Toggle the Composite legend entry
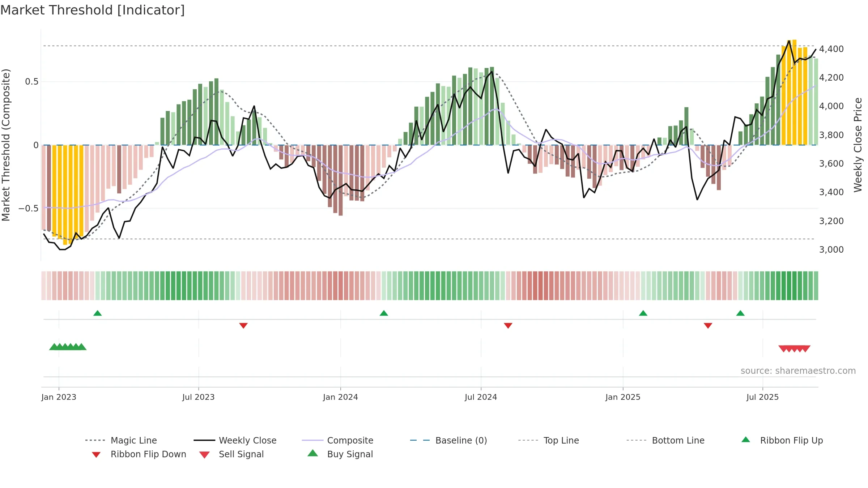Viewport: 868px width, 488px height. (337, 440)
